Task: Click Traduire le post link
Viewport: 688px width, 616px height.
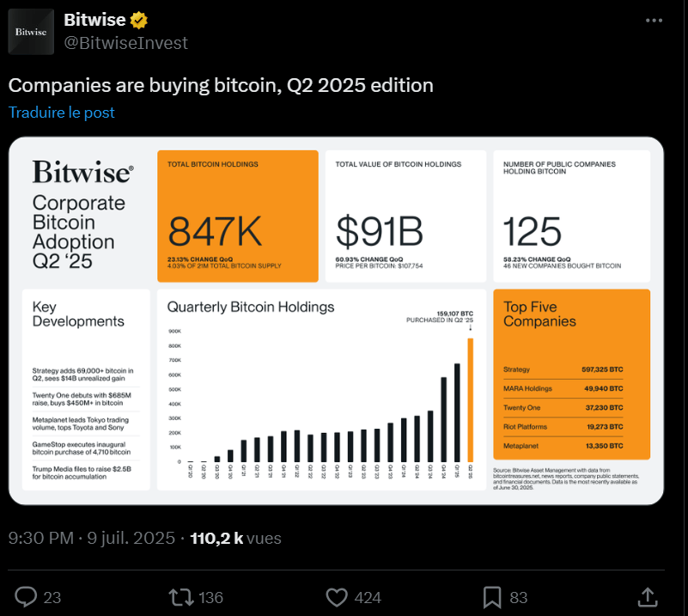Action: tap(62, 113)
